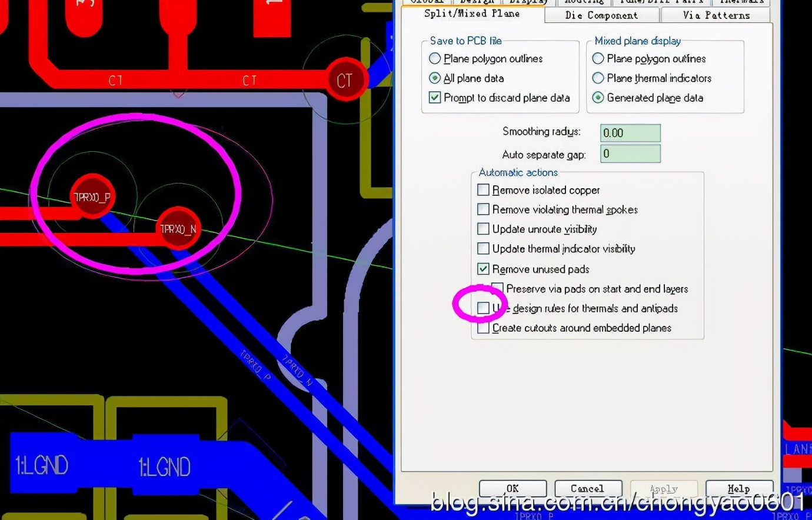The image size is (812, 520).
Task: Select the TPRX0_P via on the PCB
Action: [92, 196]
